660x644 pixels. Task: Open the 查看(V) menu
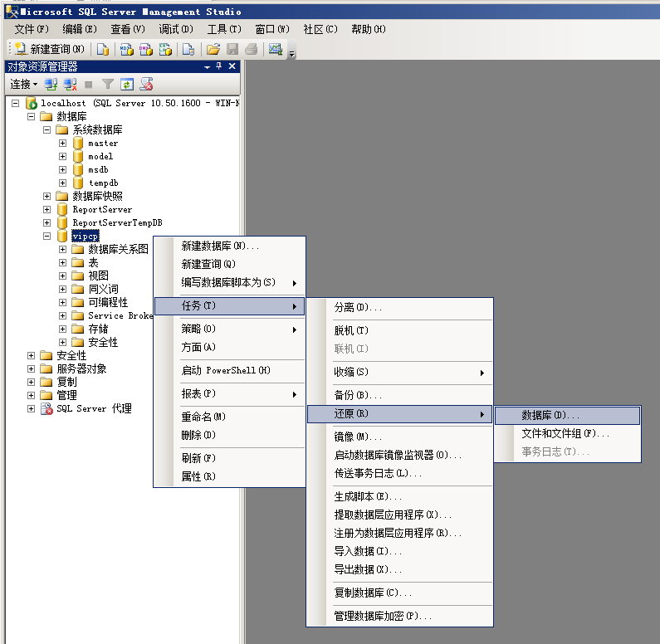(128, 29)
